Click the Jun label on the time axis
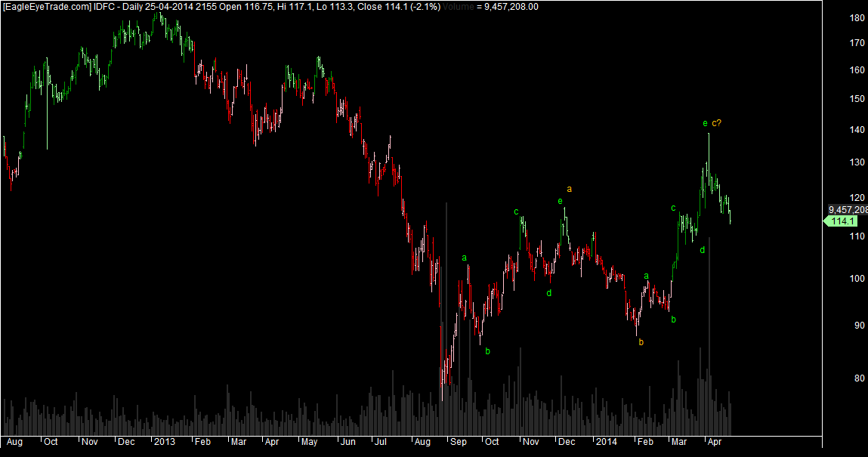868x457 pixels. pos(348,441)
